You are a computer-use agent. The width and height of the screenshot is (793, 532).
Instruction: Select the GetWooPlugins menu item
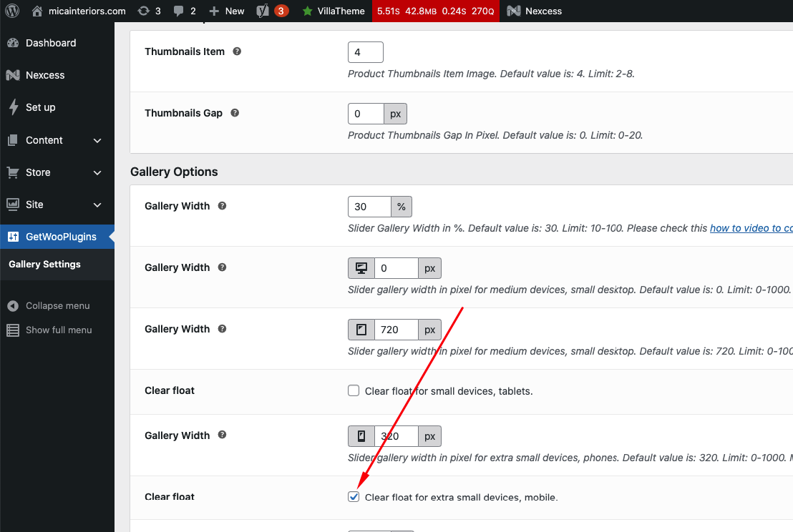pos(57,237)
